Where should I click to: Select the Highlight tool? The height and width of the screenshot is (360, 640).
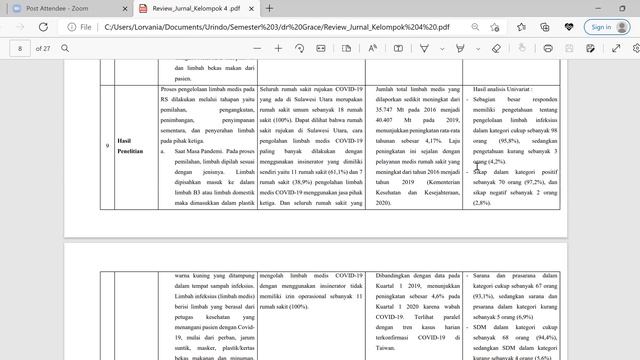(460, 48)
